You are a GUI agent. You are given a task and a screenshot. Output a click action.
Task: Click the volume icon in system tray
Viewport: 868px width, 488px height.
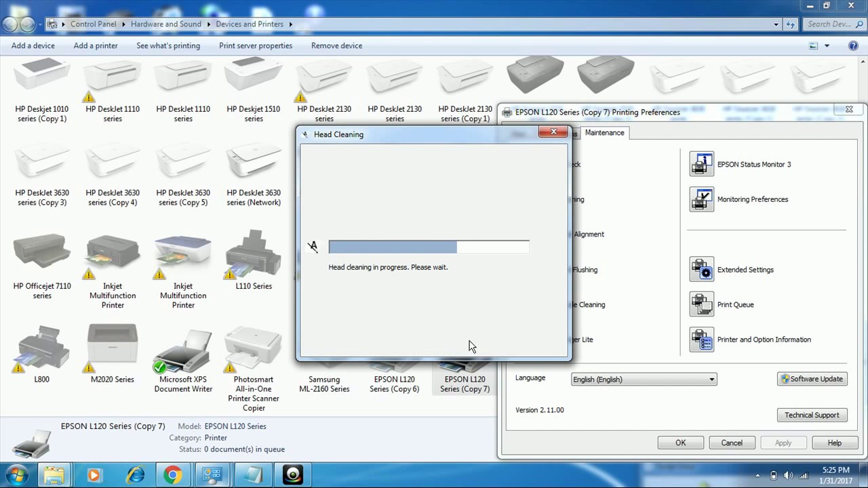click(x=788, y=475)
